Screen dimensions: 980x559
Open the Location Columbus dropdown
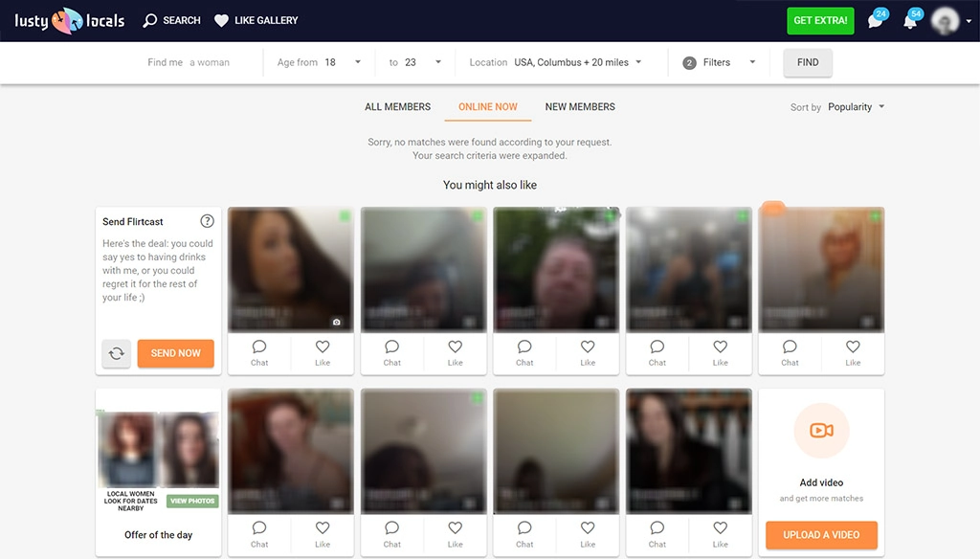[x=577, y=62]
